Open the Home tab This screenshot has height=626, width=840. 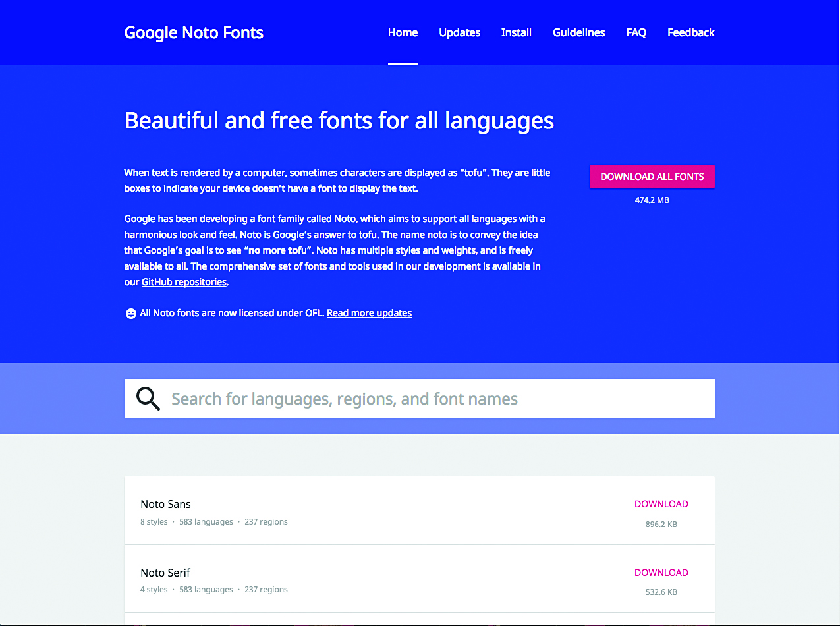tap(403, 32)
